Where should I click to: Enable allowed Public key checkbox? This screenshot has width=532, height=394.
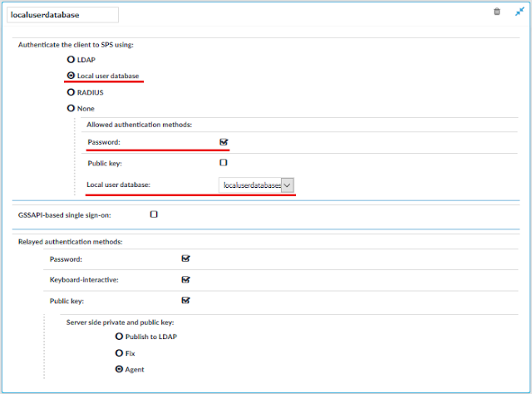coord(224,163)
